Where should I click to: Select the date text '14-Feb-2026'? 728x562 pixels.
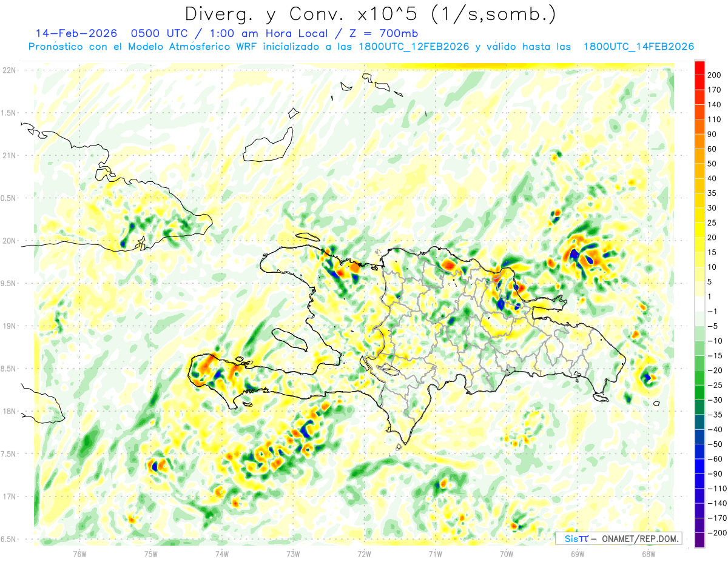[76, 33]
